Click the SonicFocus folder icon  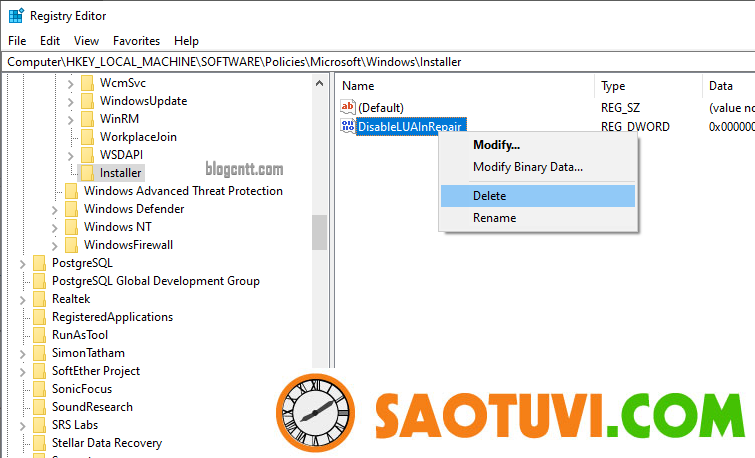[x=39, y=389]
